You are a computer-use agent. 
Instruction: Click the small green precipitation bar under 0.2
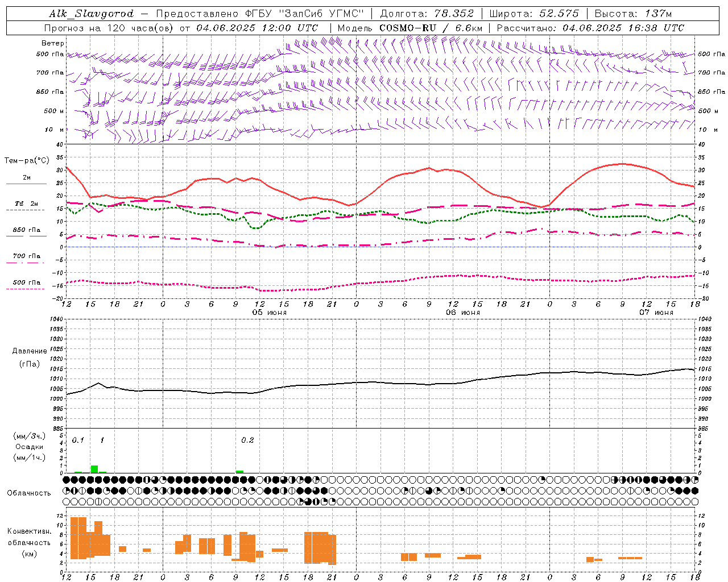pos(239,472)
